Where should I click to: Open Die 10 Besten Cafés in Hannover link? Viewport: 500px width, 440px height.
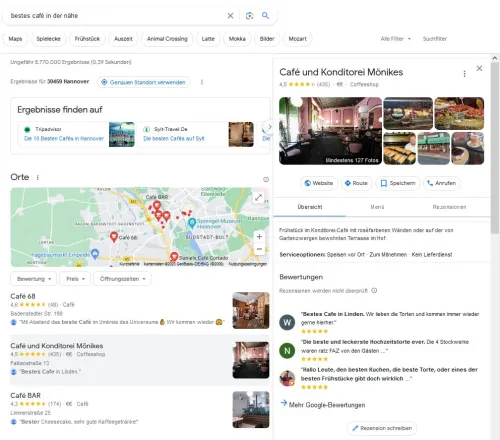pyautogui.click(x=64, y=138)
